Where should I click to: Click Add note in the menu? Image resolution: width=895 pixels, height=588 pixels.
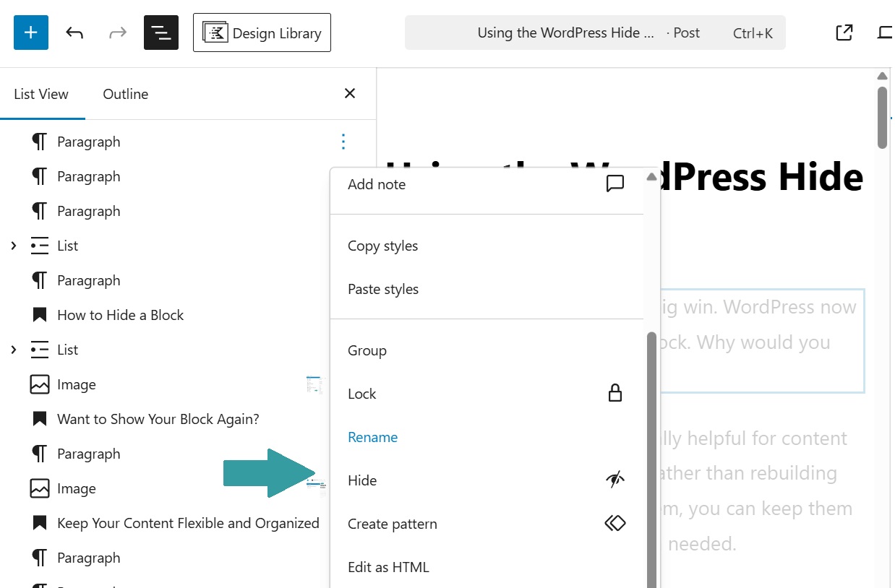point(377,184)
